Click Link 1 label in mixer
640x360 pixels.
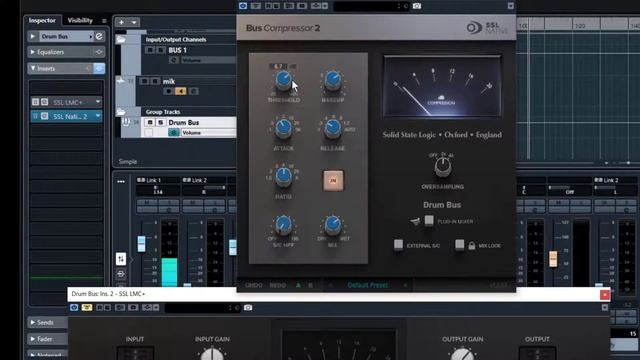coord(153,180)
